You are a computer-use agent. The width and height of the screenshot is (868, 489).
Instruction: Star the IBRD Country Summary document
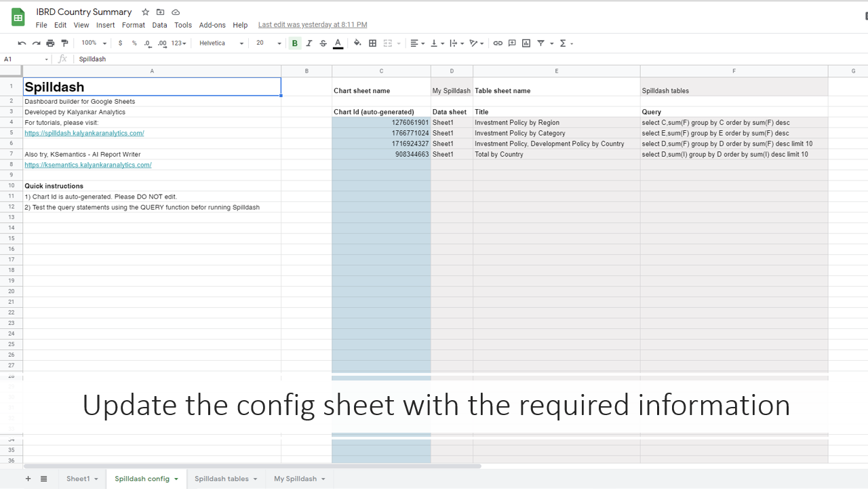pyautogui.click(x=145, y=12)
